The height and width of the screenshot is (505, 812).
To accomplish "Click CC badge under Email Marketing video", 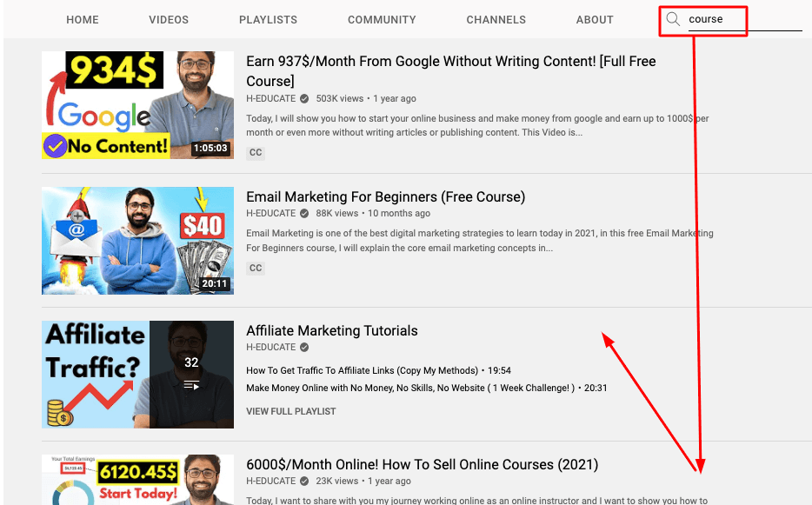I will click(x=256, y=269).
